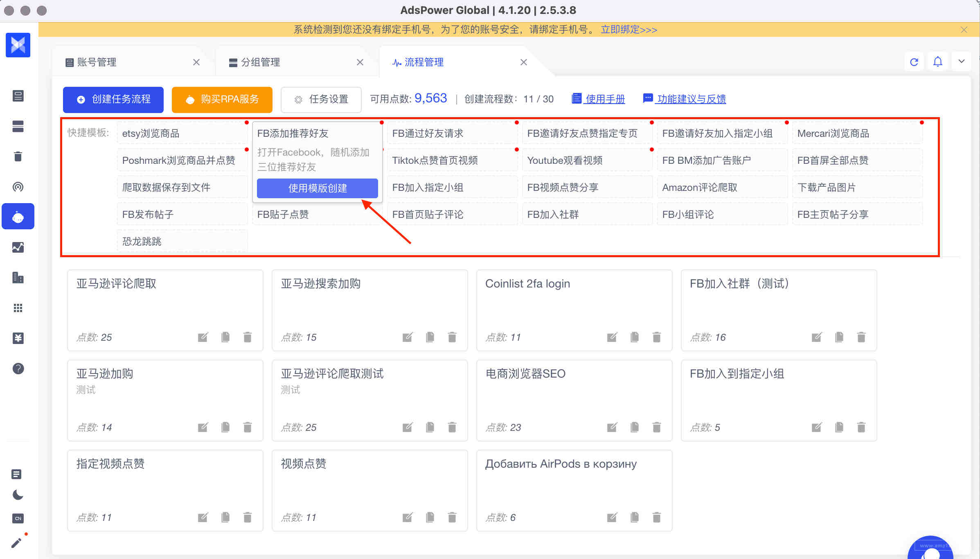The image size is (980, 559).
Task: Select Tiktok点赞首页视频 template
Action: tap(452, 161)
